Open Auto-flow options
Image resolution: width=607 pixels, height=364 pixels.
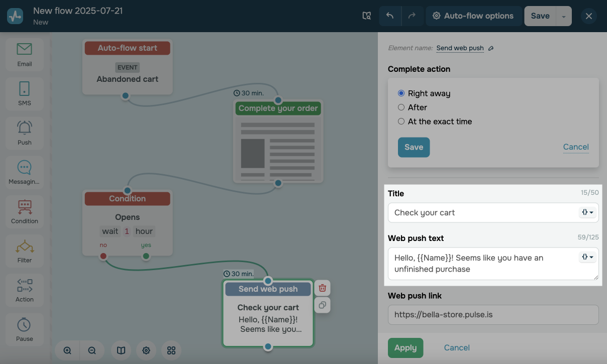click(473, 16)
